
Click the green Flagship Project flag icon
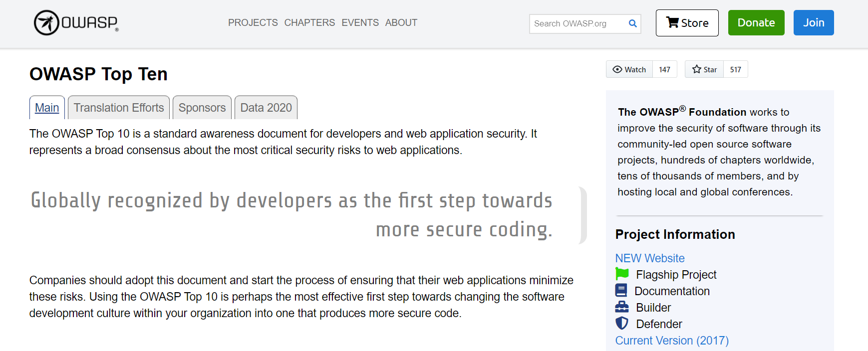622,274
